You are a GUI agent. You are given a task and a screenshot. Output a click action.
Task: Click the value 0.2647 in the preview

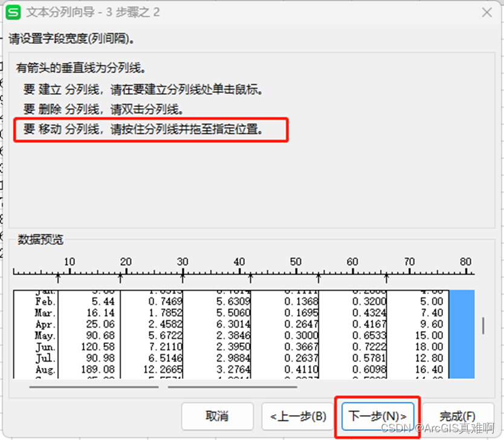301,325
